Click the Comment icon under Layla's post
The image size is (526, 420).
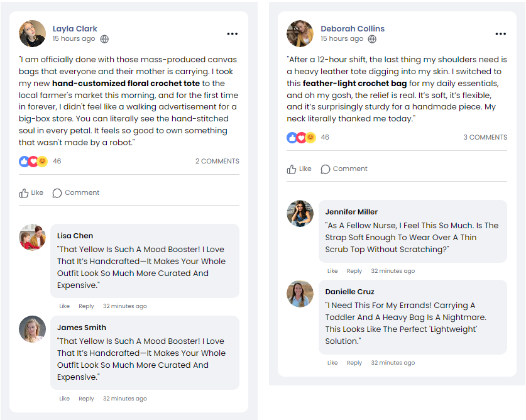[57, 193]
